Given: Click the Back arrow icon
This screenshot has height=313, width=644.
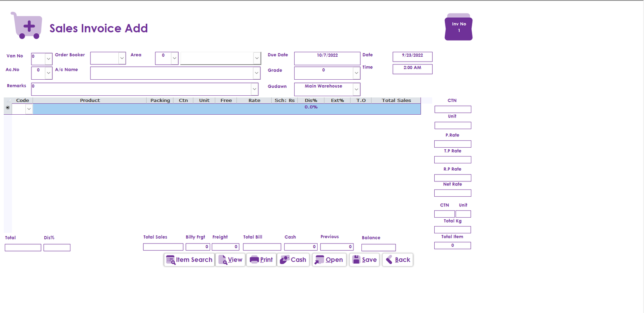Looking at the screenshot, I should (x=389, y=260).
